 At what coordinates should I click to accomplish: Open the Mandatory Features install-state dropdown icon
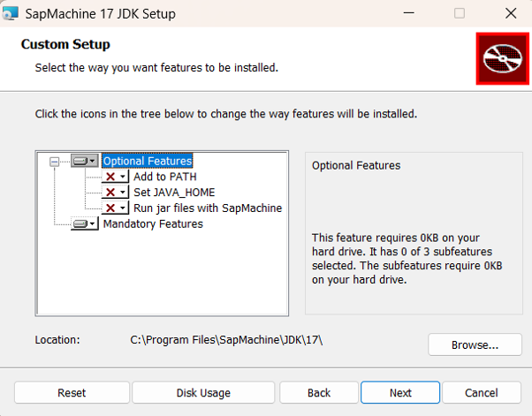85,223
